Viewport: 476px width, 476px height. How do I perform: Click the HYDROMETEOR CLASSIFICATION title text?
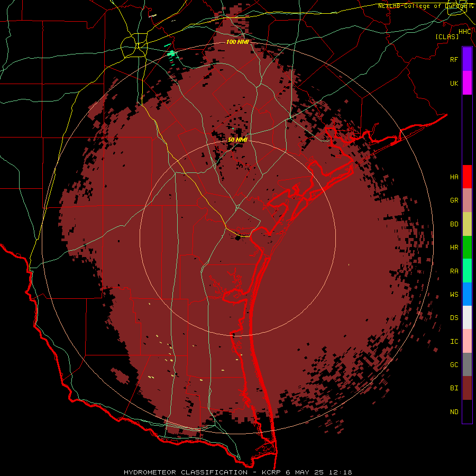[x=186, y=472]
